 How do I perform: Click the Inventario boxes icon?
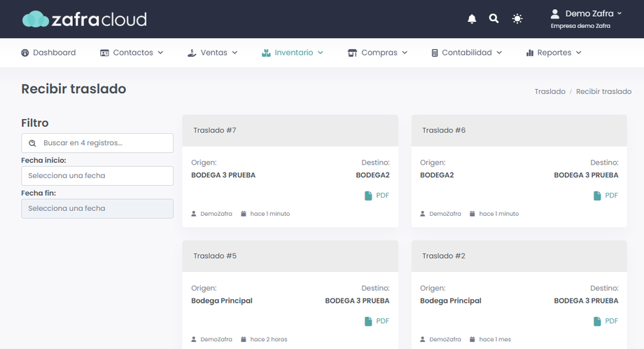[x=266, y=53]
